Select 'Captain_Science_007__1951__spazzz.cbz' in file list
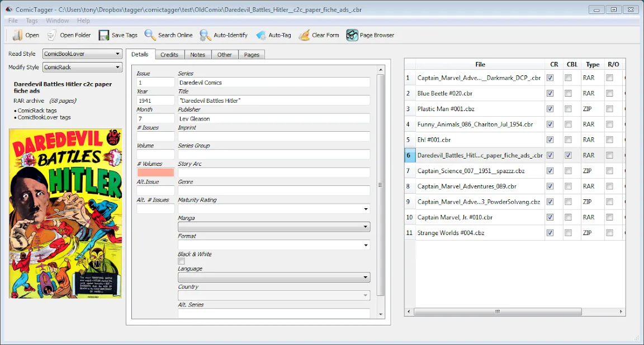Screen dimensions: 644x345 [x=471, y=171]
